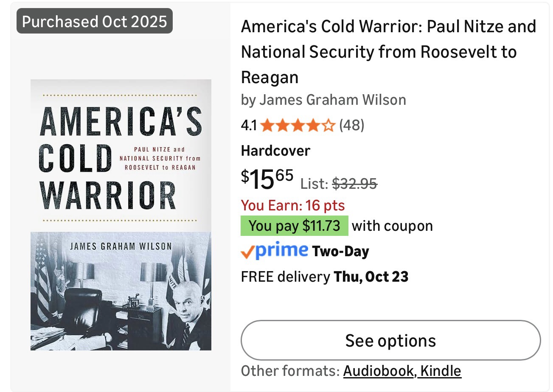Image resolution: width=553 pixels, height=392 pixels.
Task: Open the Audiobook format link
Action: [379, 371]
